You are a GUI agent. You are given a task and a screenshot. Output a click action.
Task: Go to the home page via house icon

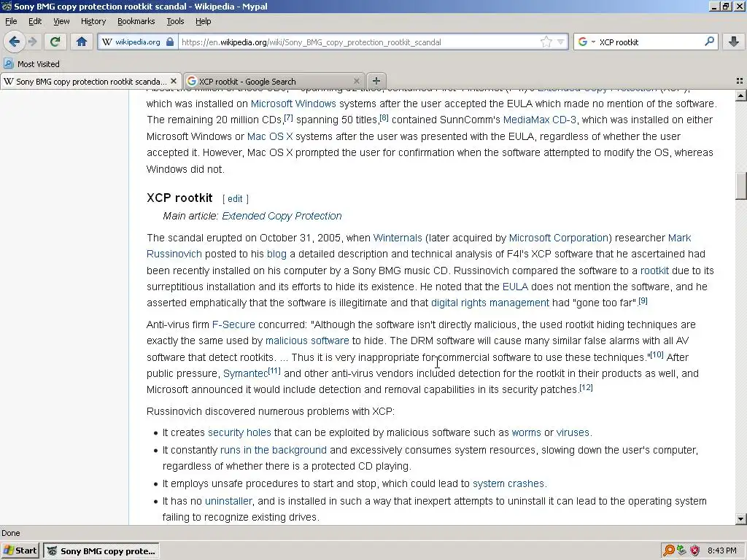coord(82,42)
